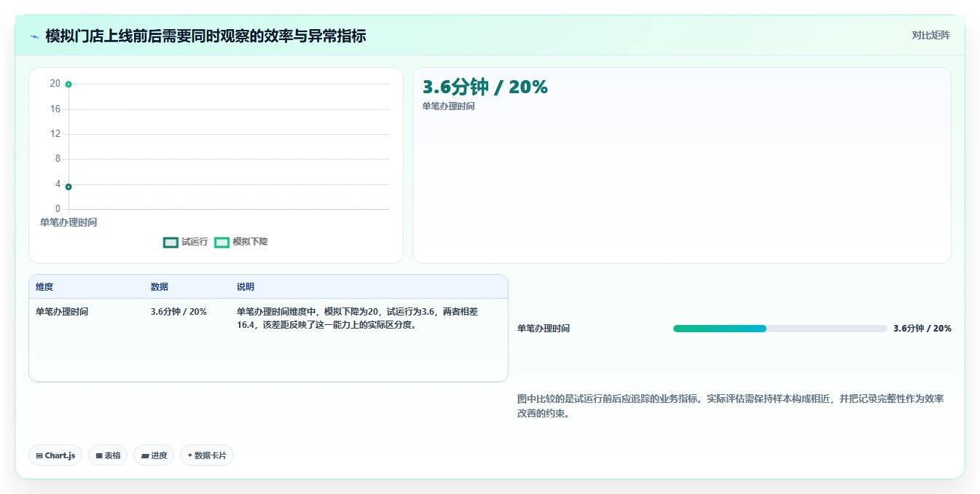Click the 数据 table column header

[160, 287]
